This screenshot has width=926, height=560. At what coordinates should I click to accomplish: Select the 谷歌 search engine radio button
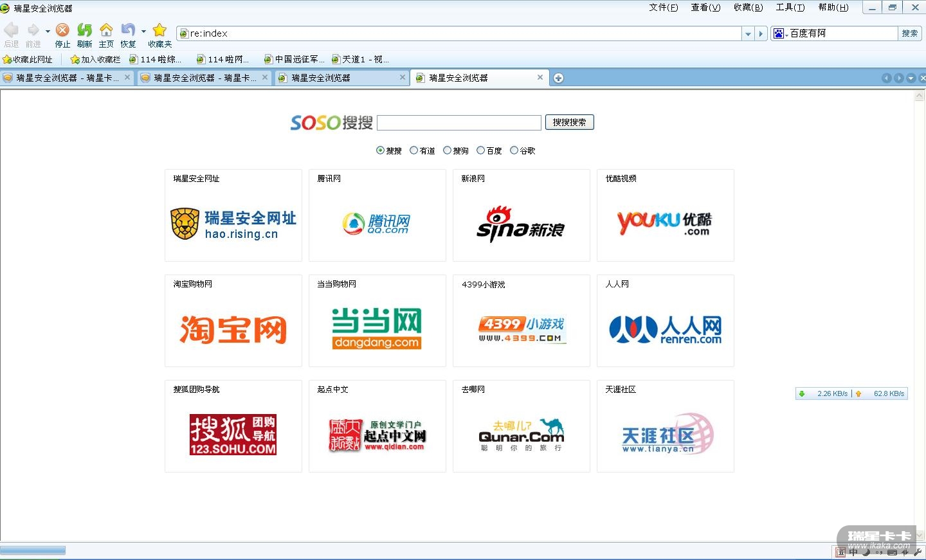514,150
